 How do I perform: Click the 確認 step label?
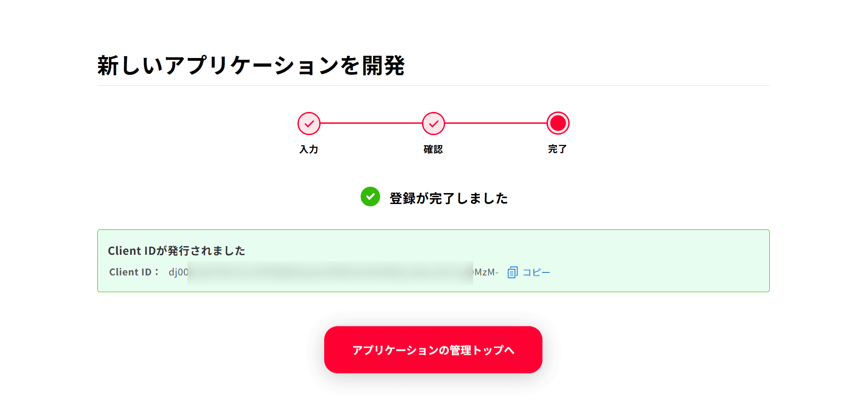coord(433,149)
